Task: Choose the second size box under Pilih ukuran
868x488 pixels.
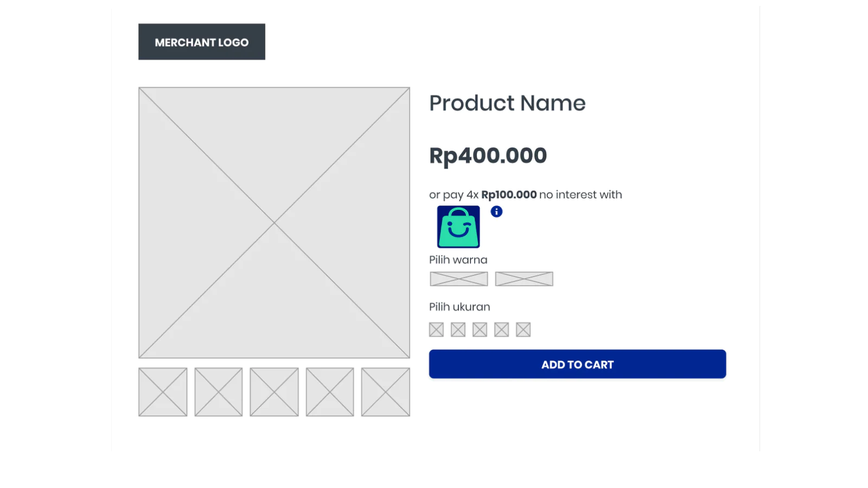Action: 458,330
